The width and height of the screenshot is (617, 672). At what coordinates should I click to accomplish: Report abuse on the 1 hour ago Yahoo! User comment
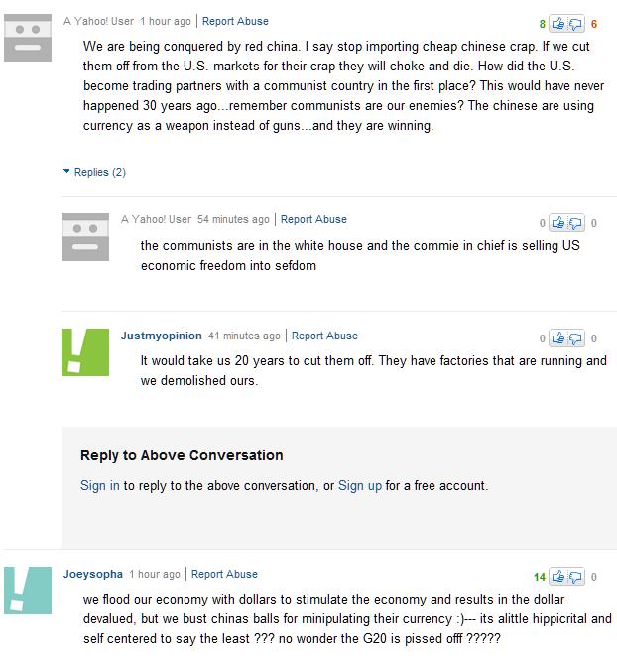coord(235,21)
